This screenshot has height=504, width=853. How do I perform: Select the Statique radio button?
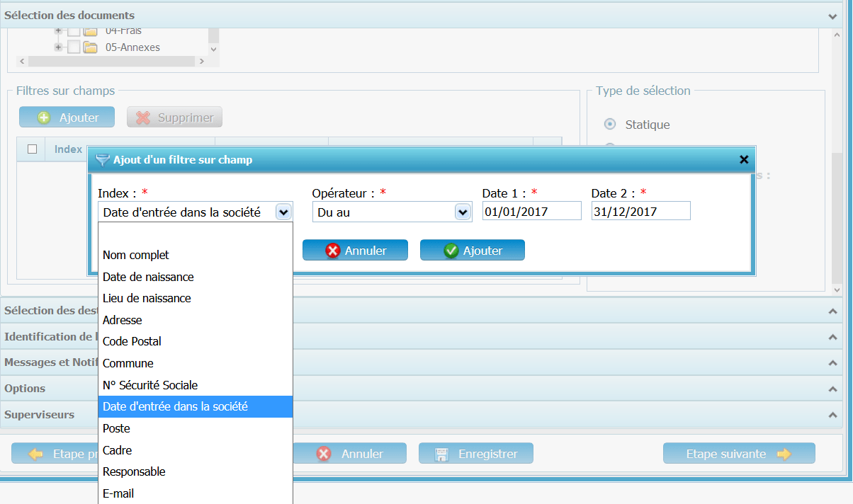[x=609, y=125]
